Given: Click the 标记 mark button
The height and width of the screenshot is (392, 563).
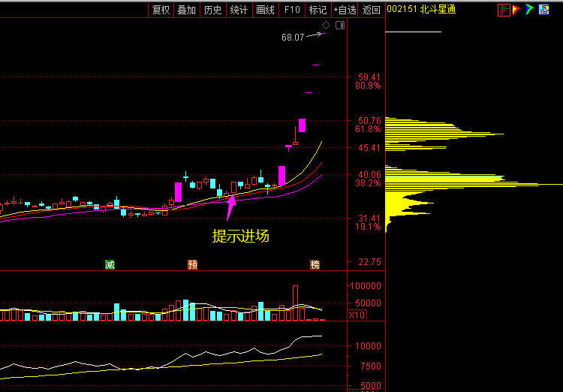Looking at the screenshot, I should (x=318, y=10).
